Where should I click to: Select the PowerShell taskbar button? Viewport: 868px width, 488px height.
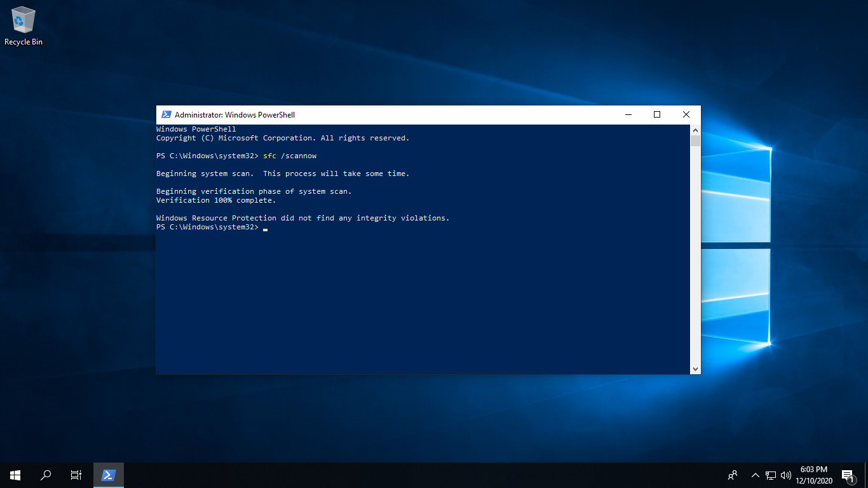pos(109,475)
